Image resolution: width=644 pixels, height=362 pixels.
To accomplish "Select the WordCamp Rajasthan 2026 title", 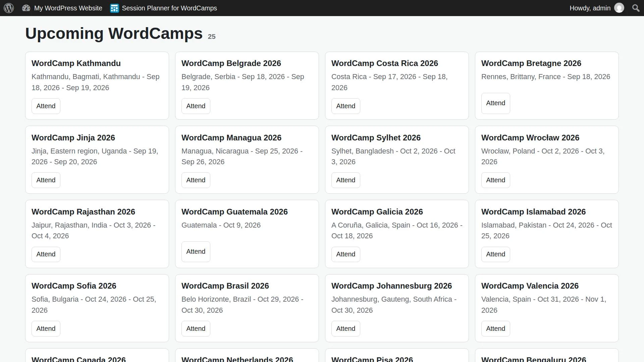I will [83, 212].
